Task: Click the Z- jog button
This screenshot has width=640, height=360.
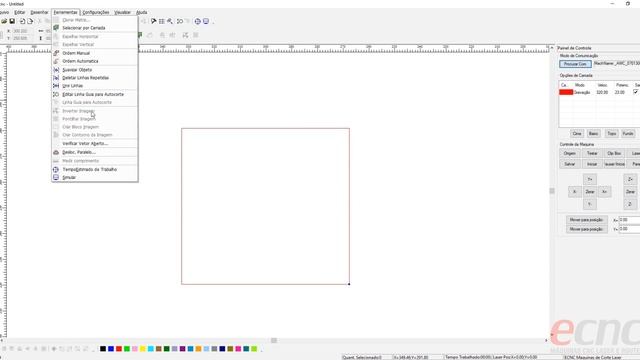Action: click(630, 204)
